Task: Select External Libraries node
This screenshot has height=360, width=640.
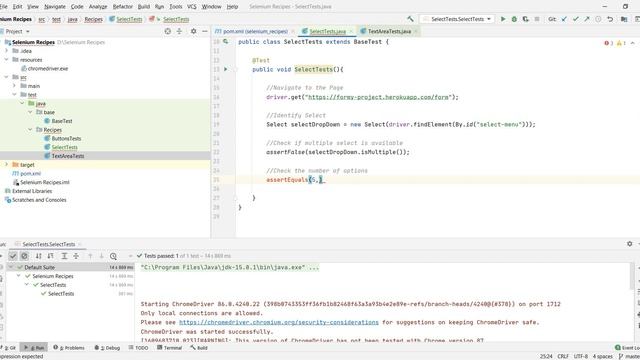Action: [x=32, y=191]
